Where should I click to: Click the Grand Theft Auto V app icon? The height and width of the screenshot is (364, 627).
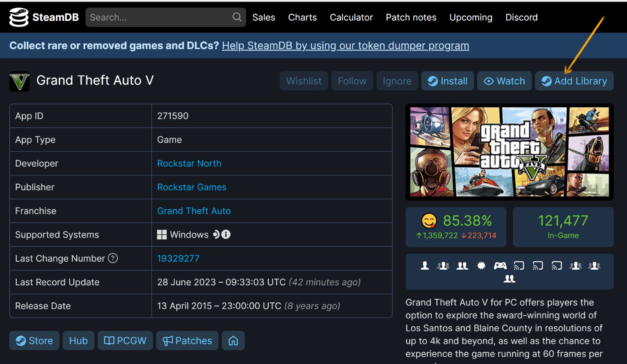[x=19, y=81]
